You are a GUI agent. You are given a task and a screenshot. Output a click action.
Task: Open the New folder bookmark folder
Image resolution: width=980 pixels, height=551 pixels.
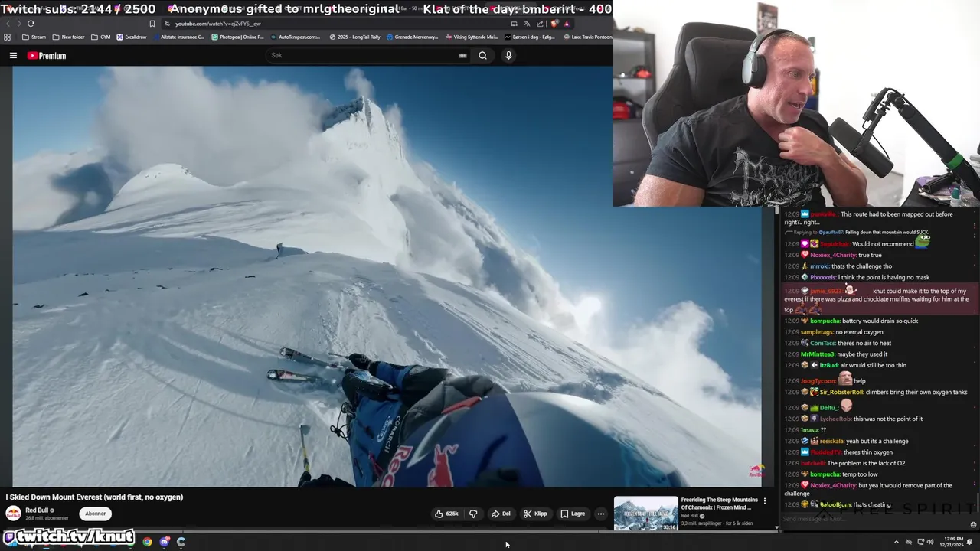click(68, 37)
